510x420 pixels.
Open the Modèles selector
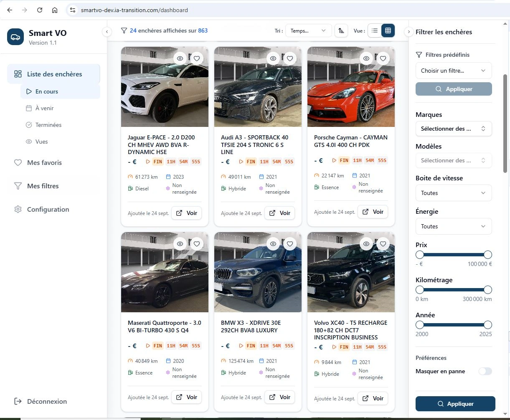point(454,160)
